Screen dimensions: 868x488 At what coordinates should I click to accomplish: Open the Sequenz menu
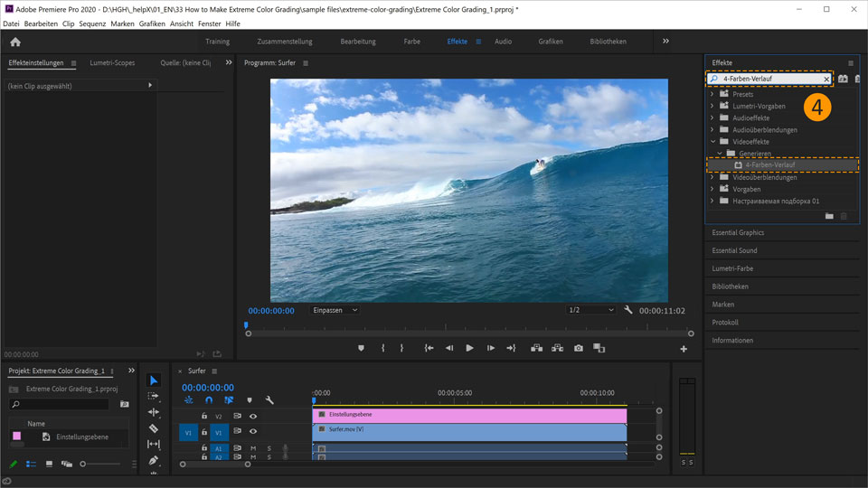[x=92, y=23]
